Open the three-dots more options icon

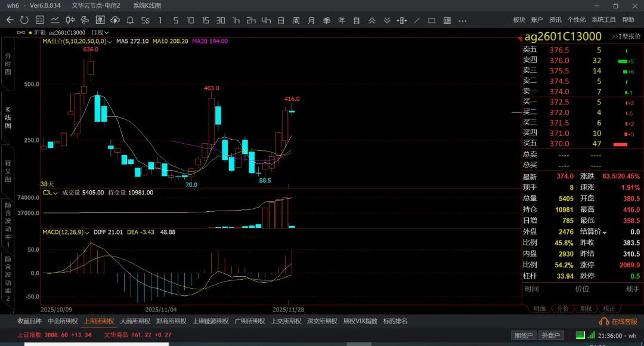tap(463, 20)
